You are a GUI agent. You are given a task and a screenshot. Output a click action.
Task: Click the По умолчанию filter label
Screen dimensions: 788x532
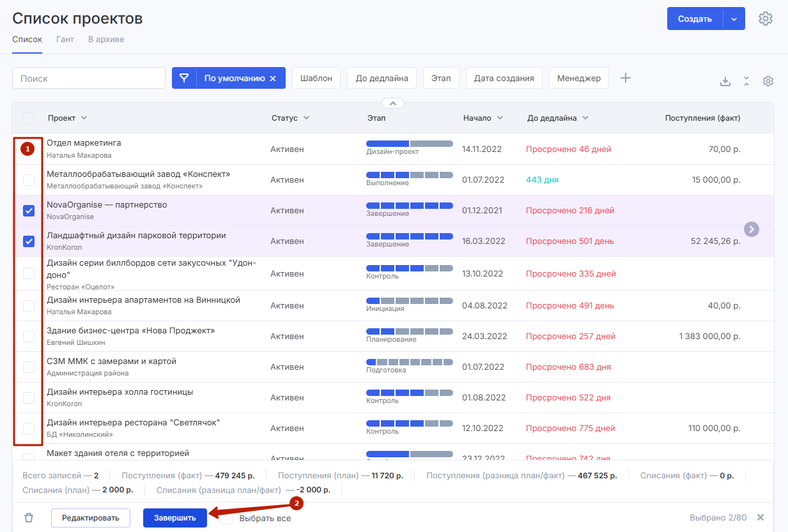tap(235, 79)
